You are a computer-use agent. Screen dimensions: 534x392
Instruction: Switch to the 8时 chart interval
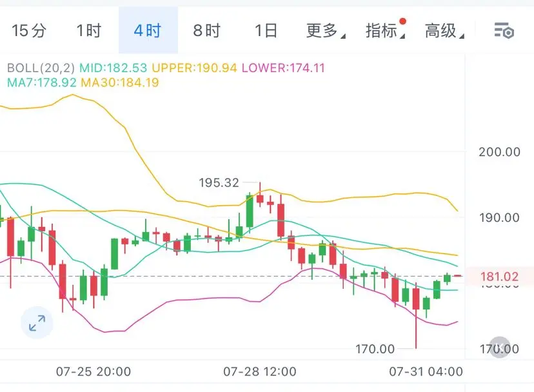[x=207, y=31]
